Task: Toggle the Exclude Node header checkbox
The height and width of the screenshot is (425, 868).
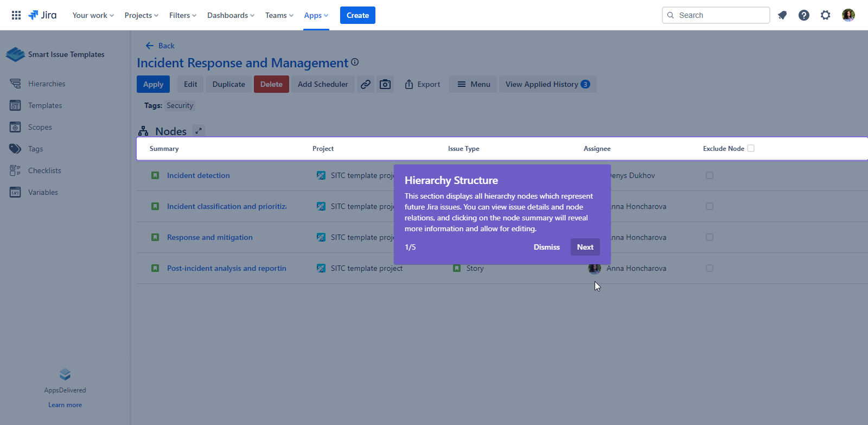Action: pyautogui.click(x=751, y=148)
